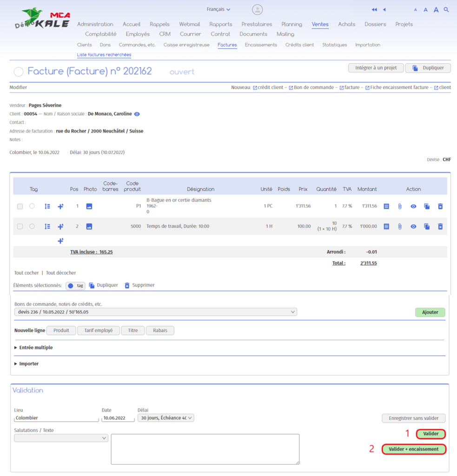Select the smallest font size A icon
Viewport: 457px width, 476px height.
416,10
